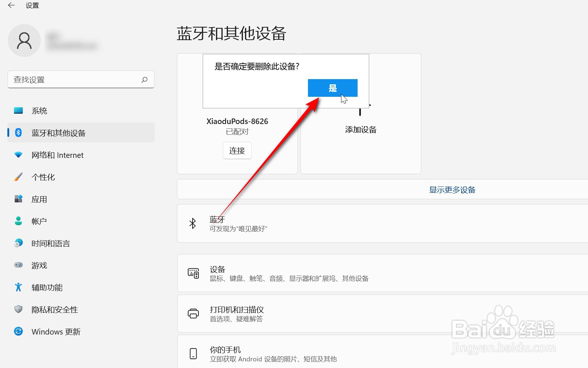Open the 游戏 settings section
Screen dimensions: 588x368
(39, 265)
